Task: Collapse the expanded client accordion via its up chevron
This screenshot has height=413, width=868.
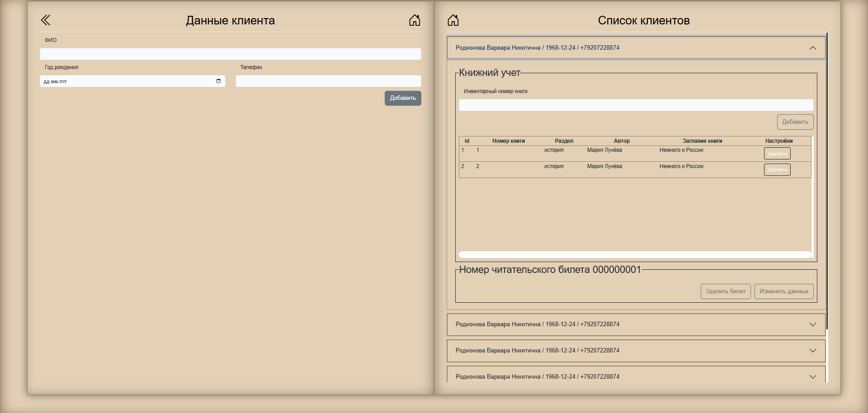Action: click(812, 48)
